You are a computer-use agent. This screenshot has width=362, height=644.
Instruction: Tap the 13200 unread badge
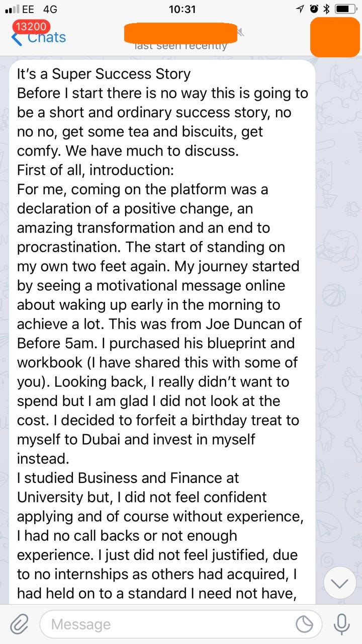[32, 27]
